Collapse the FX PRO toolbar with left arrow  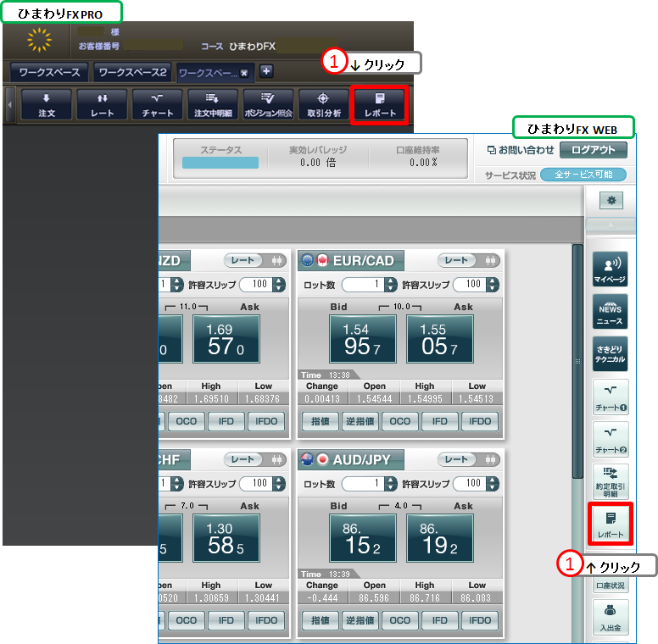(9, 105)
